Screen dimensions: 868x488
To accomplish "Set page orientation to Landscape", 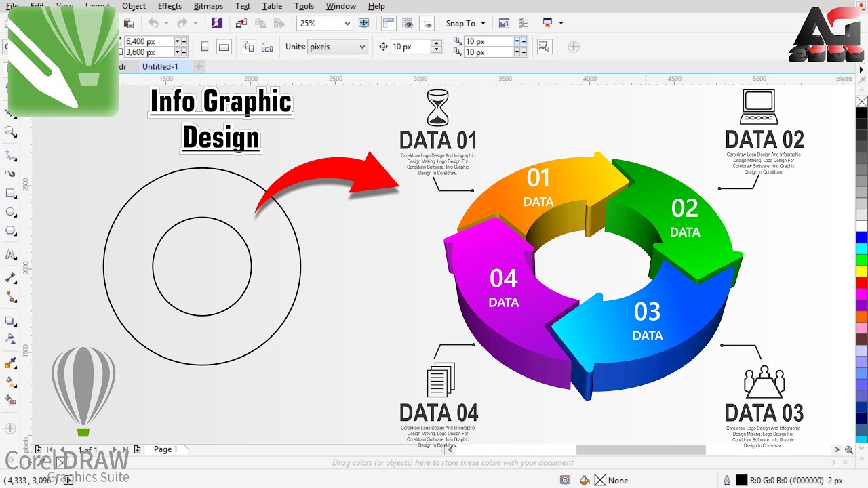I will (x=224, y=47).
